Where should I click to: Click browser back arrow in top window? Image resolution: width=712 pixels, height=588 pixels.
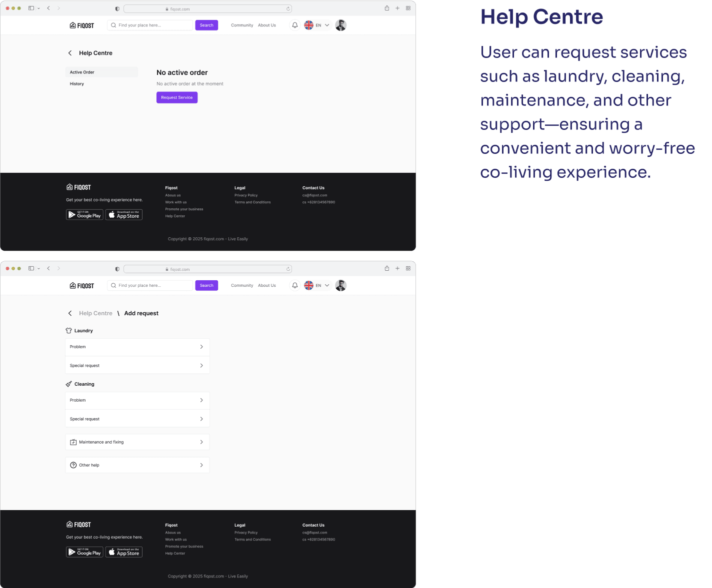[48, 8]
